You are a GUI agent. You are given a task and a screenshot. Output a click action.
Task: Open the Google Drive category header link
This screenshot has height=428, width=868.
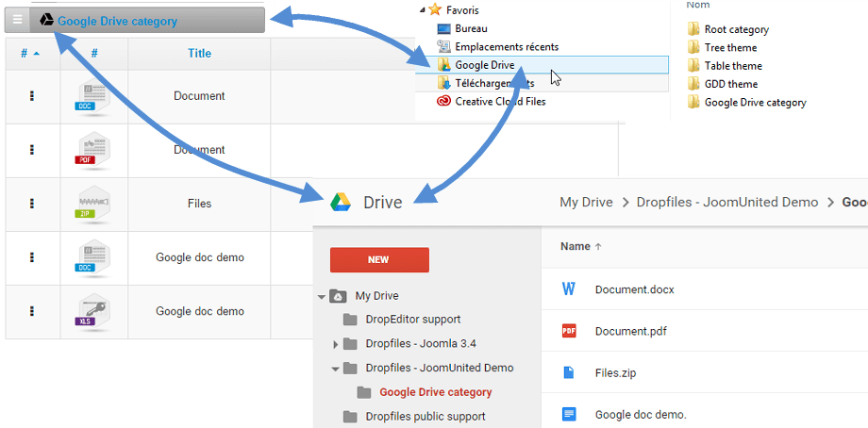[117, 21]
